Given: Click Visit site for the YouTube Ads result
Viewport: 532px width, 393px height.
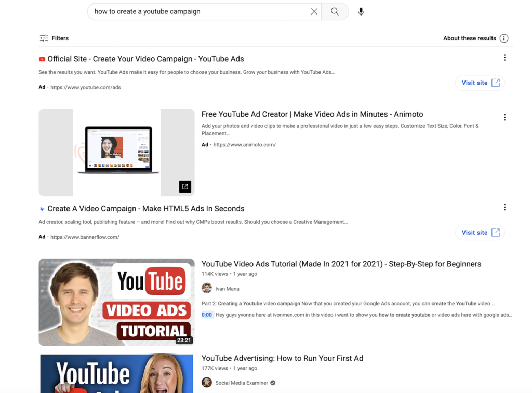Looking at the screenshot, I should pyautogui.click(x=480, y=83).
